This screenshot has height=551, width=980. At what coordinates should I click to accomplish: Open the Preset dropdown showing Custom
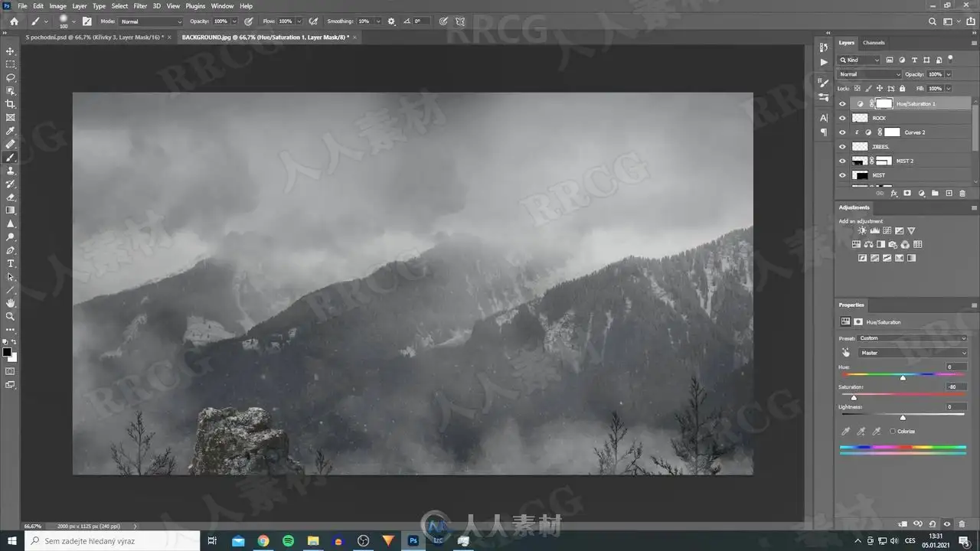coord(913,338)
